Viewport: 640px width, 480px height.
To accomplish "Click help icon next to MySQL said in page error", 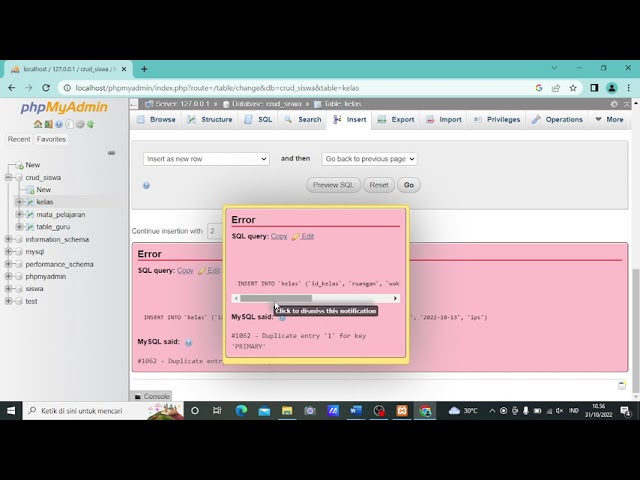I will [x=188, y=342].
